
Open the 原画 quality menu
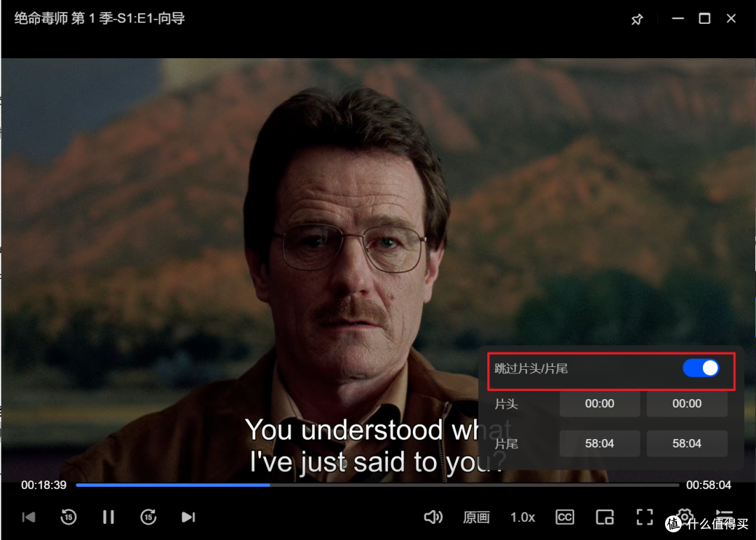pos(477,518)
